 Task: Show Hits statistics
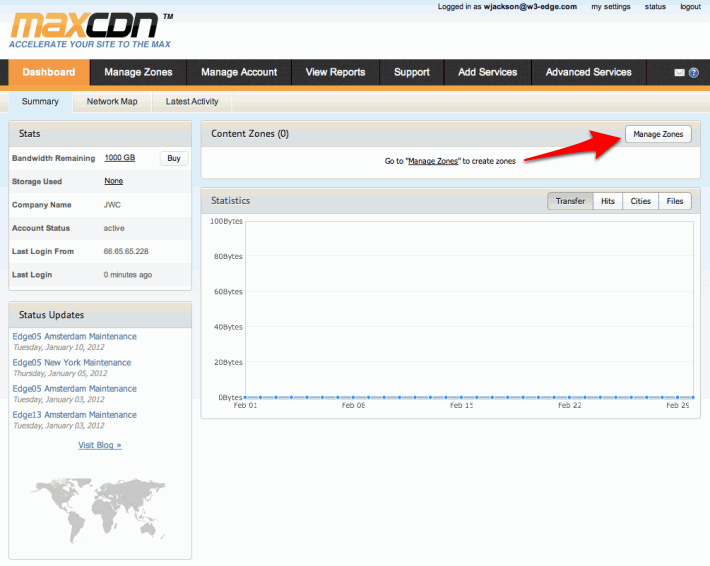pyautogui.click(x=608, y=201)
